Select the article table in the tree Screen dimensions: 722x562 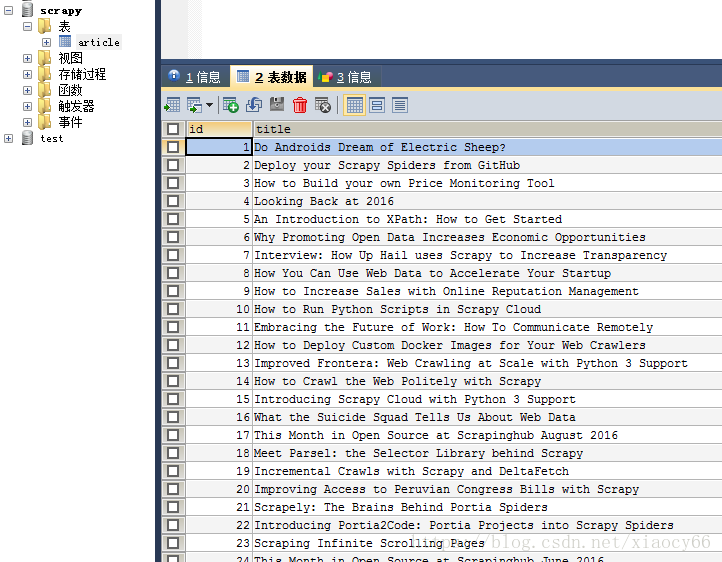point(99,42)
